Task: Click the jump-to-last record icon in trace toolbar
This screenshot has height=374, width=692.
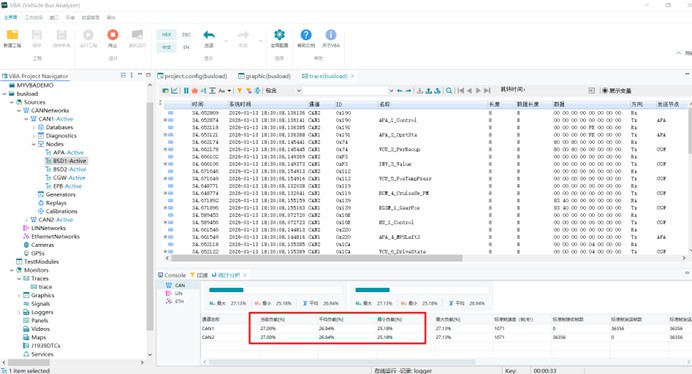Action: pos(487,91)
